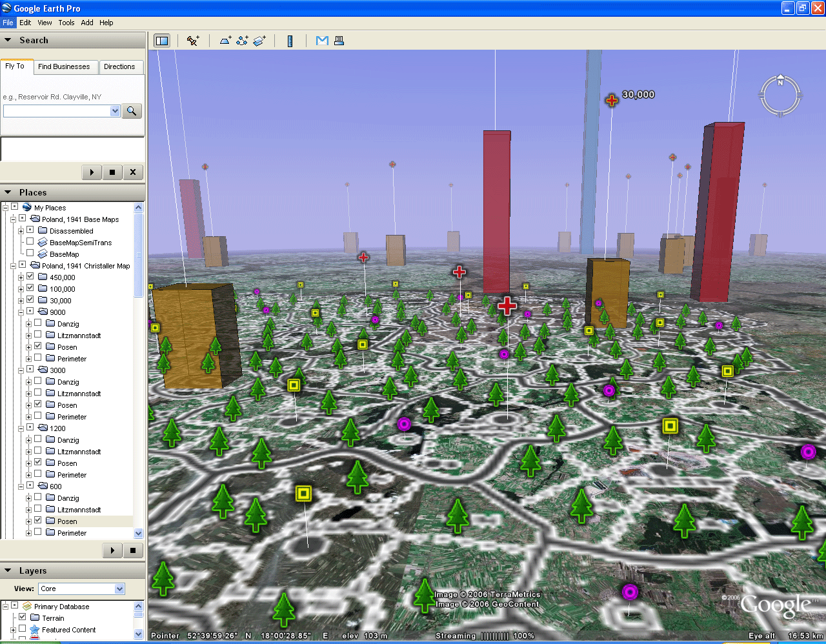
Task: Add a polygon using toolbar icon
Action: [225, 41]
